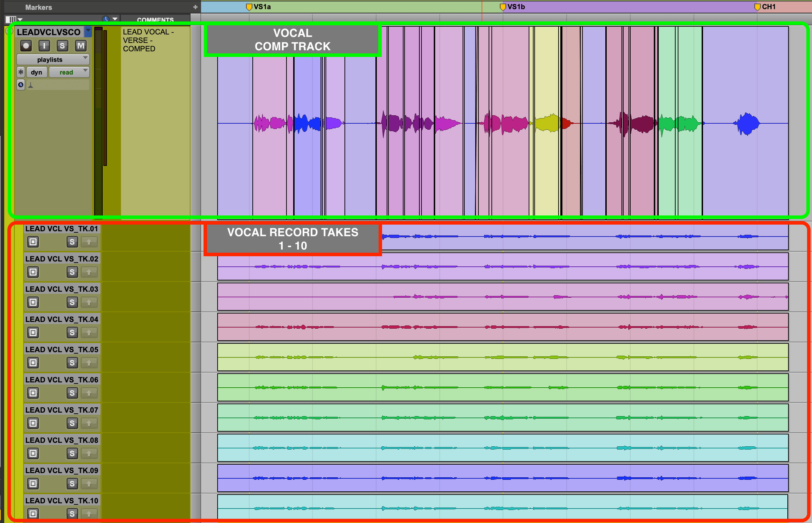Copy TK.01 selection up to main playlist

point(89,242)
